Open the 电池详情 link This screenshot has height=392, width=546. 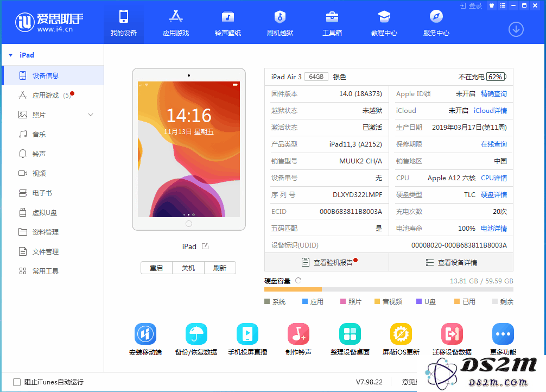point(494,228)
